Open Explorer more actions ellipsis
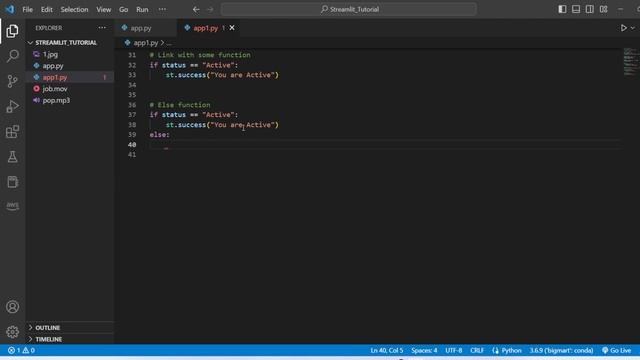Screen dimensions: 640x360 click(102, 28)
